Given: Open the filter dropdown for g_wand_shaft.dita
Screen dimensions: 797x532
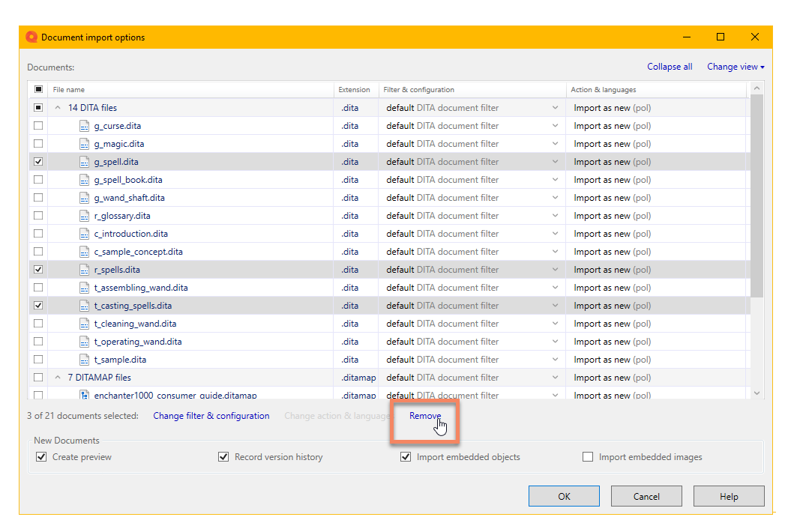Looking at the screenshot, I should coord(555,197).
